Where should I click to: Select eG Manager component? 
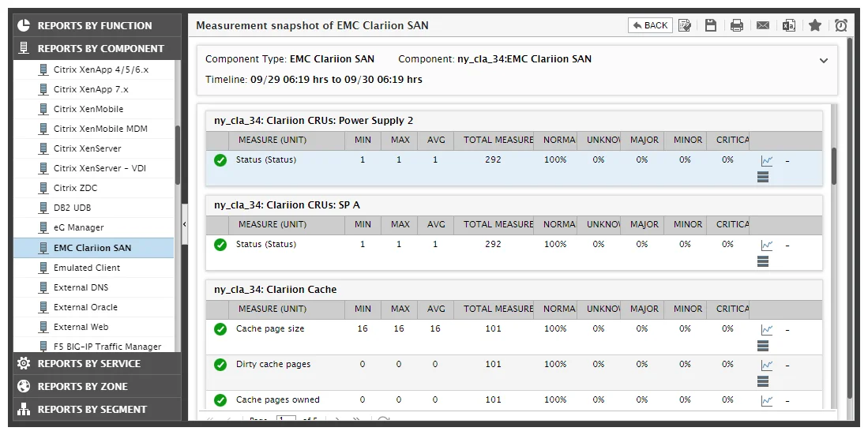point(93,227)
